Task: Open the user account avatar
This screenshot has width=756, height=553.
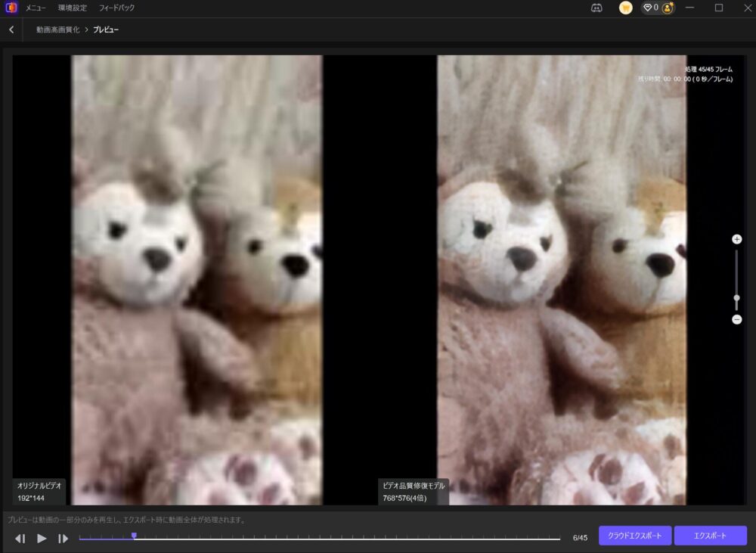Action: [668, 8]
